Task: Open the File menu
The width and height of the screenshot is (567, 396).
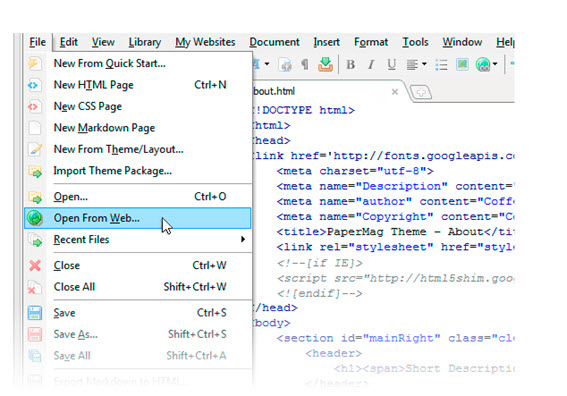Action: (38, 42)
